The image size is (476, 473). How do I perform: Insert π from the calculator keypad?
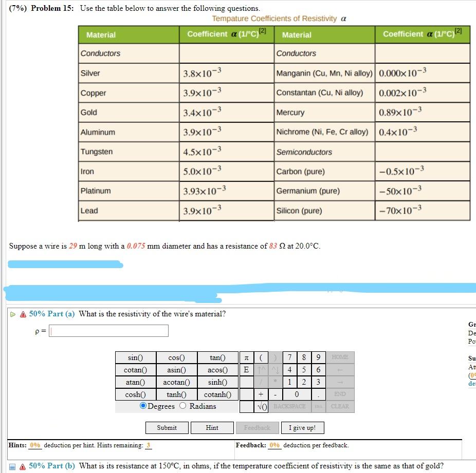(x=246, y=357)
